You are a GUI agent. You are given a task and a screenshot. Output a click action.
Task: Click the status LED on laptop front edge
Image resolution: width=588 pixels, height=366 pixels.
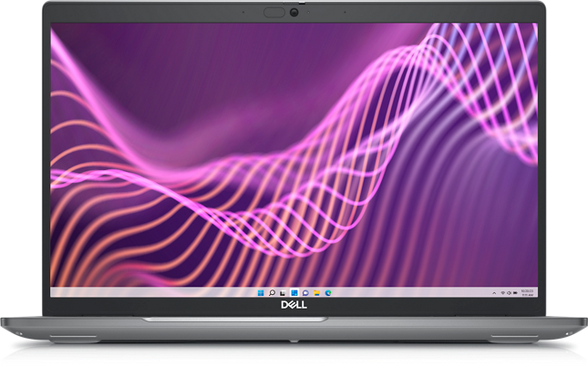(294, 342)
